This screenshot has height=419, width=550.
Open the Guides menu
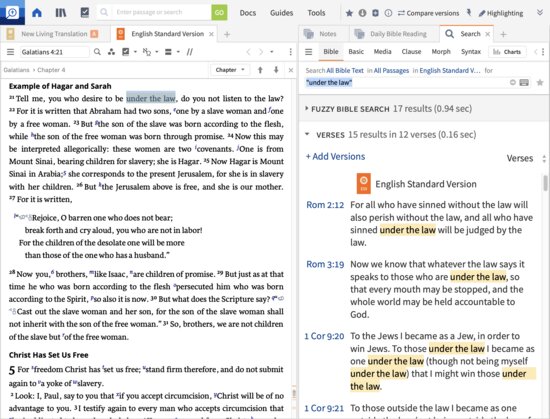pyautogui.click(x=281, y=13)
